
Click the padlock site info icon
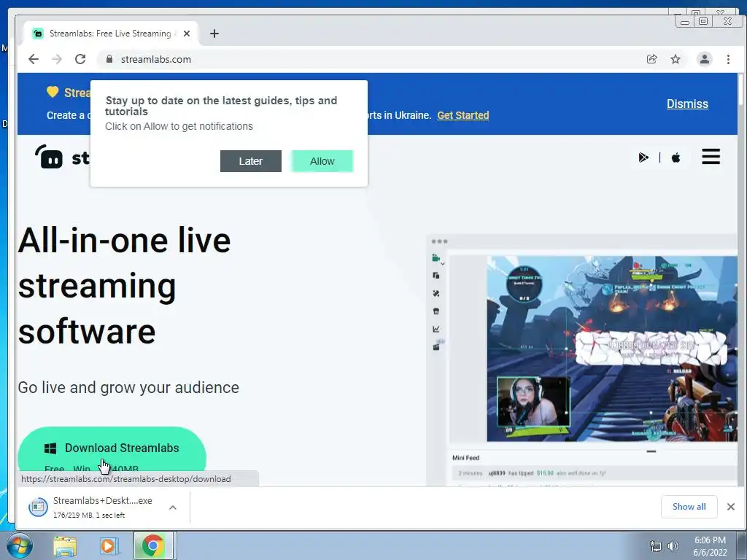pyautogui.click(x=109, y=59)
